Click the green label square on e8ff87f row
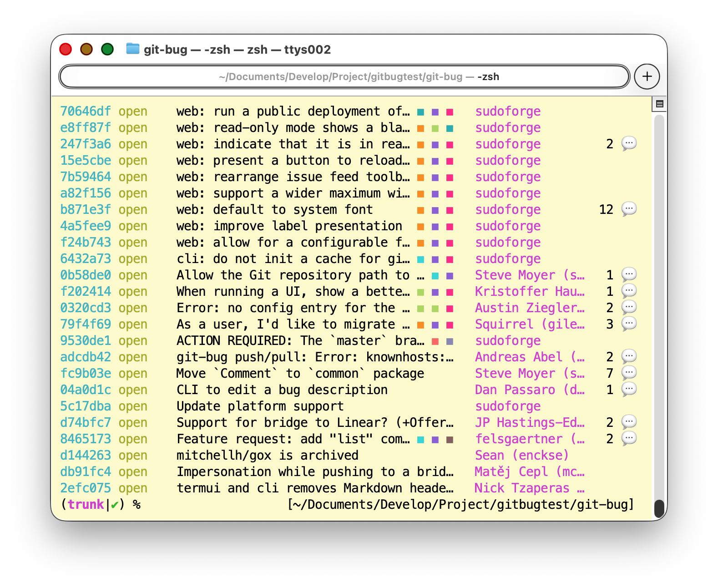The height and width of the screenshot is (588, 718). pos(435,128)
